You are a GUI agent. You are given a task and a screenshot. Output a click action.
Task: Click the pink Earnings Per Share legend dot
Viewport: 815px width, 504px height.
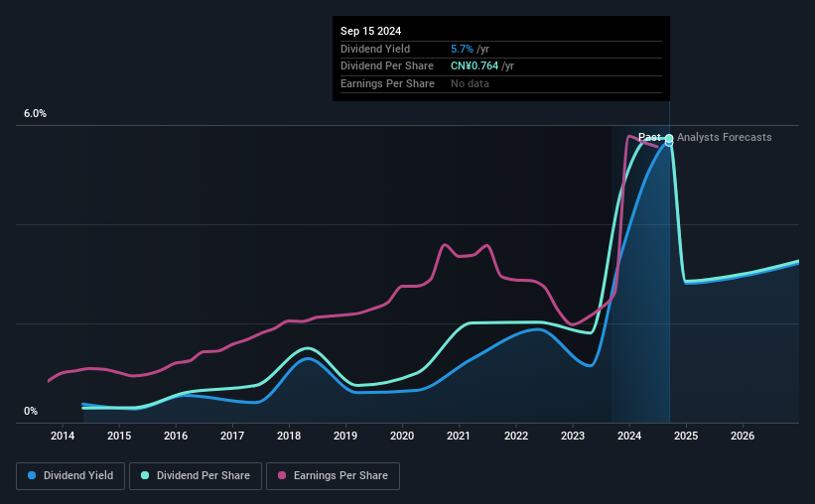coord(282,475)
